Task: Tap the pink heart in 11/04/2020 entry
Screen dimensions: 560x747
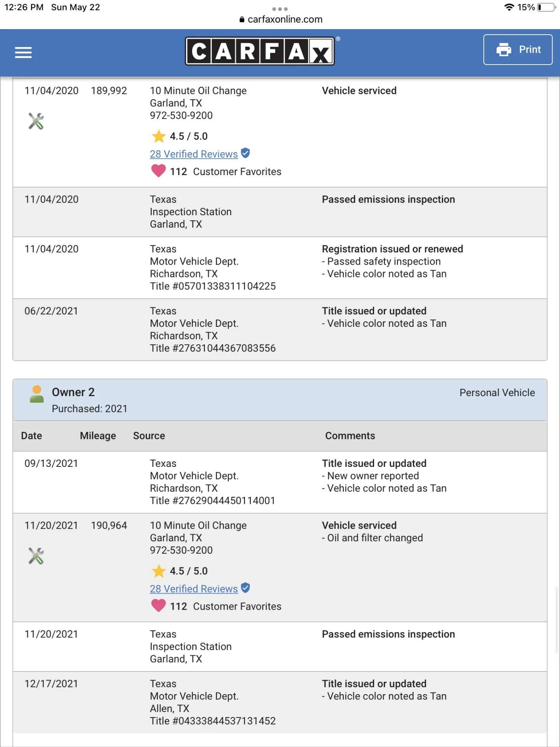Action: pyautogui.click(x=158, y=171)
